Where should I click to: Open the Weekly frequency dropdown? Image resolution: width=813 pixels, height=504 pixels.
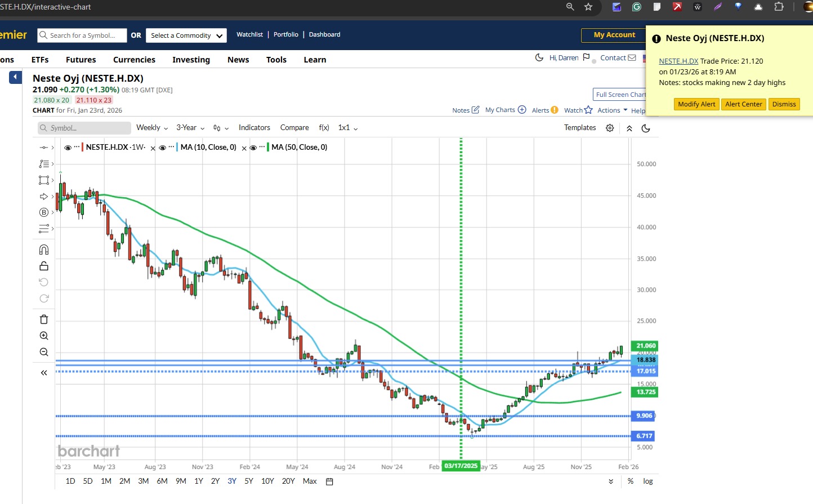coord(152,128)
